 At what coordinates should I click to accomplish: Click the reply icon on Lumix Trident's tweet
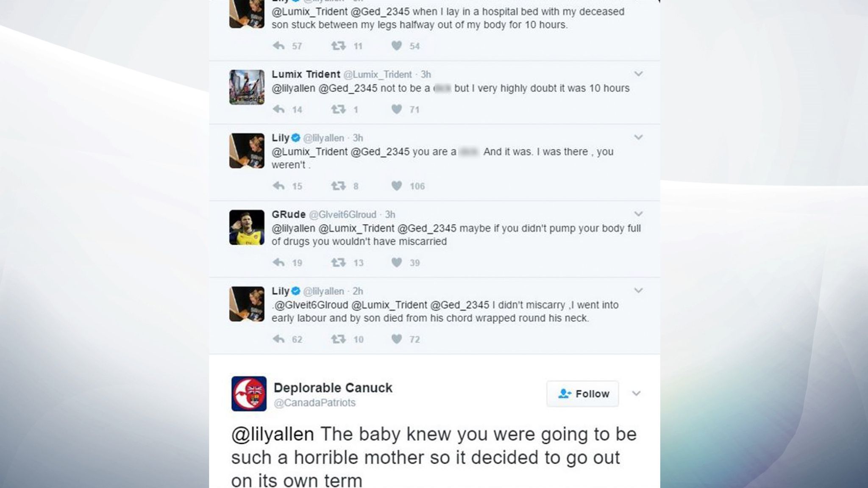point(279,109)
